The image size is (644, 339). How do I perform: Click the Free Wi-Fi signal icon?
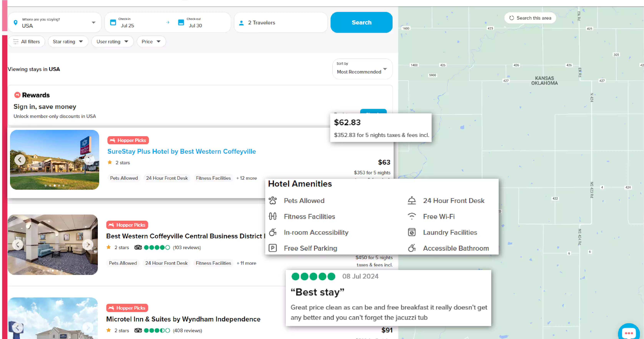(x=412, y=216)
